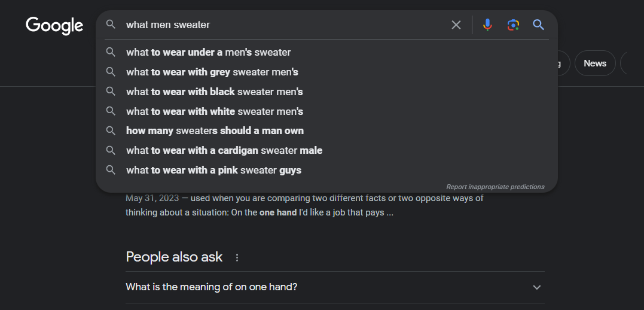Screen dimensions: 644x310
Task: Click magnifier icon beside search input text
Action: click(x=111, y=25)
